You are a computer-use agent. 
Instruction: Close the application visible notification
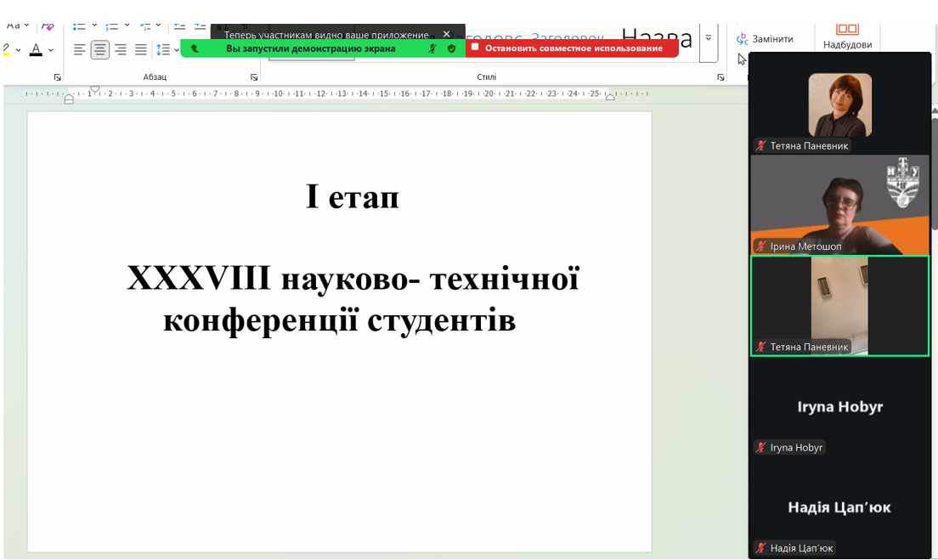(447, 34)
